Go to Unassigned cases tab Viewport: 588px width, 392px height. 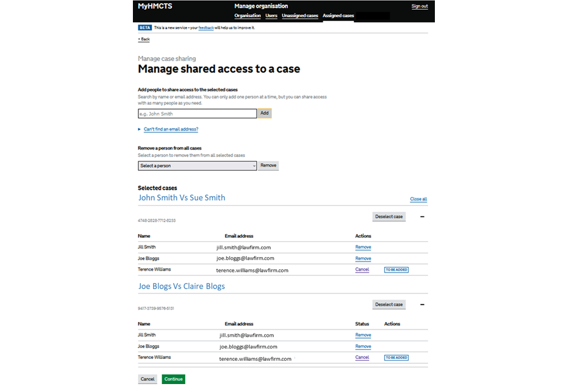coord(300,15)
